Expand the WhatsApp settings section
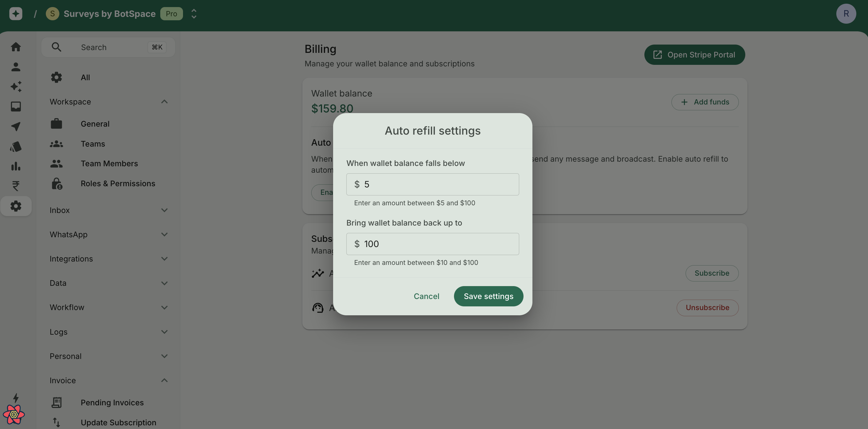 click(x=164, y=234)
